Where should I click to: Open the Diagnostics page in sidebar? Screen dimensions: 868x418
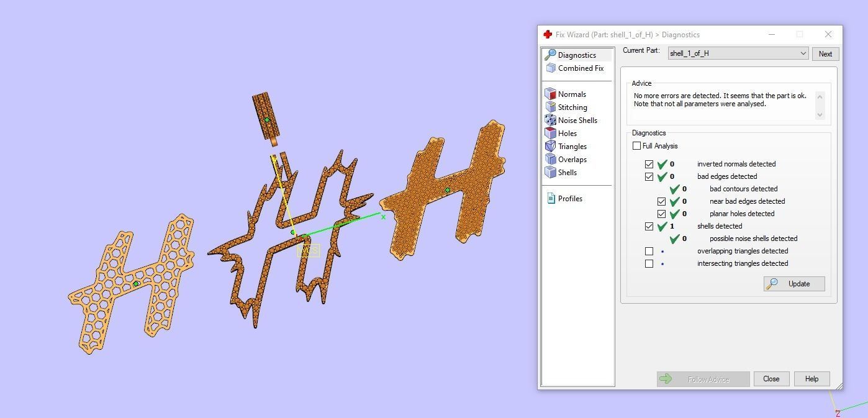pyautogui.click(x=577, y=55)
